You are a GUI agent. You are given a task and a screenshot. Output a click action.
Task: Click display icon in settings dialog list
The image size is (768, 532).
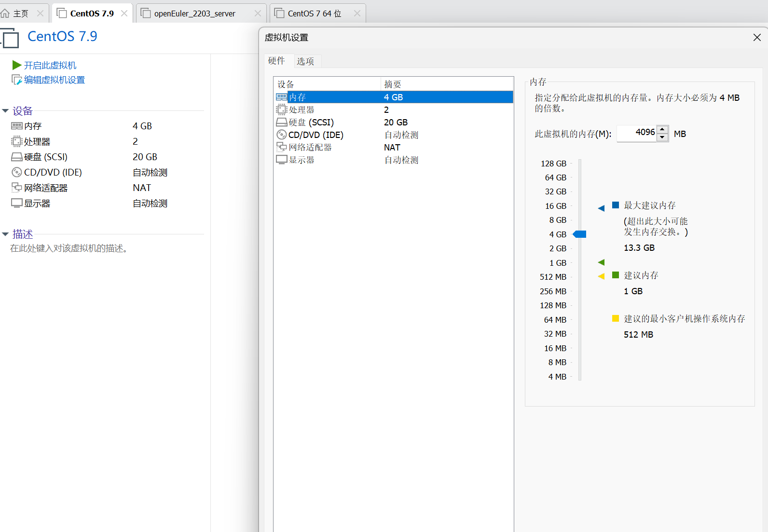[x=281, y=160]
